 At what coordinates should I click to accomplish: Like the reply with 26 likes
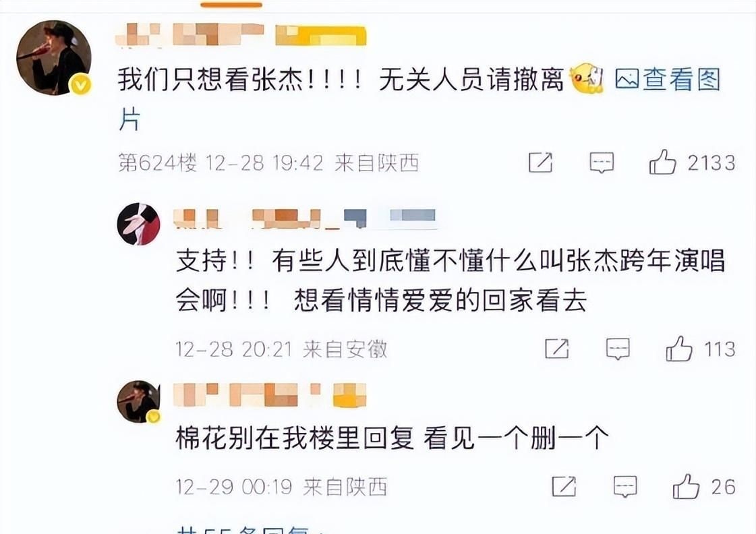coord(686,486)
